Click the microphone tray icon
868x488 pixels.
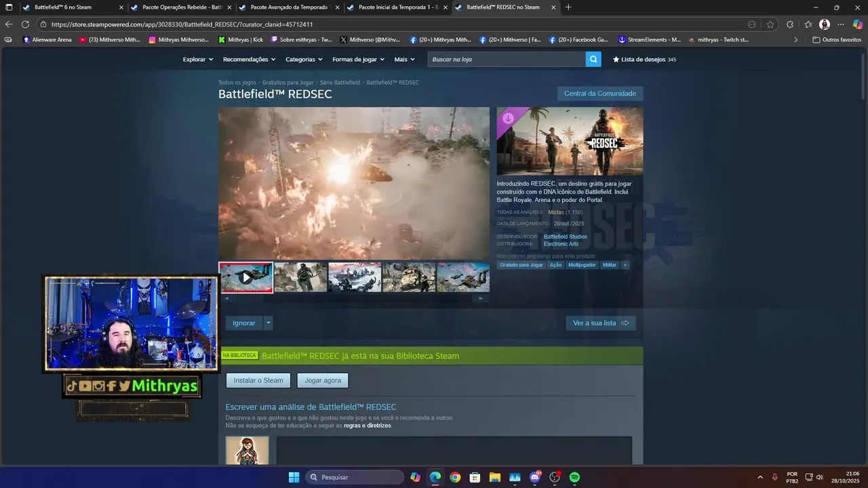coord(774,477)
